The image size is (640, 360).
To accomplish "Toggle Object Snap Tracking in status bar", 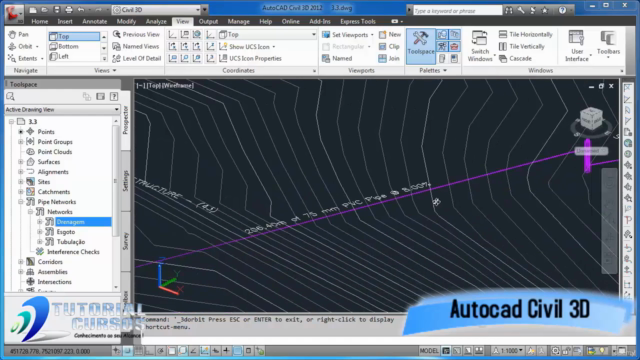I will 193,351.
